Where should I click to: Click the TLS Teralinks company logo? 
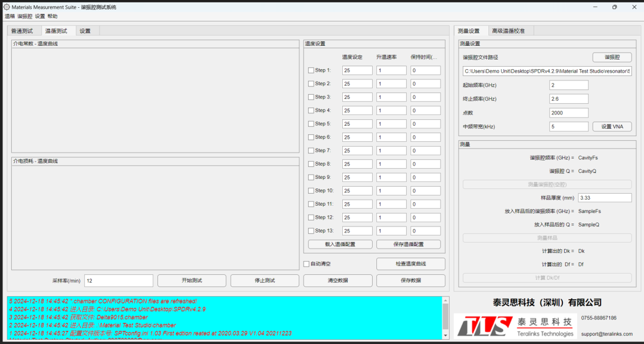click(x=515, y=326)
